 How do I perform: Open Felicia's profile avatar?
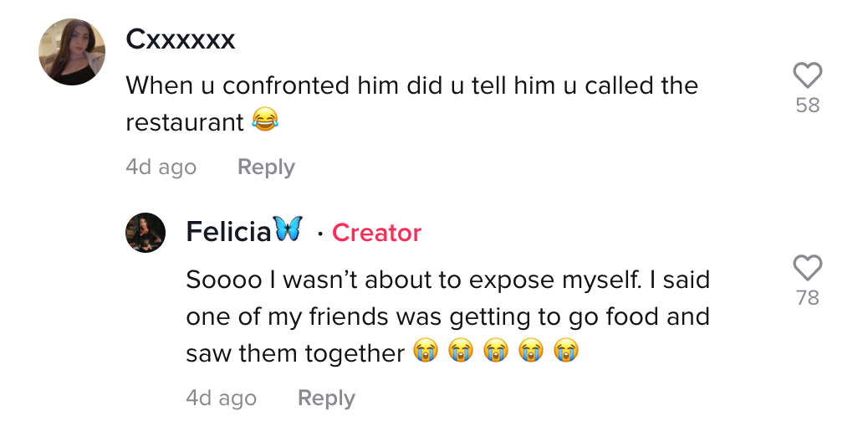coord(146,233)
